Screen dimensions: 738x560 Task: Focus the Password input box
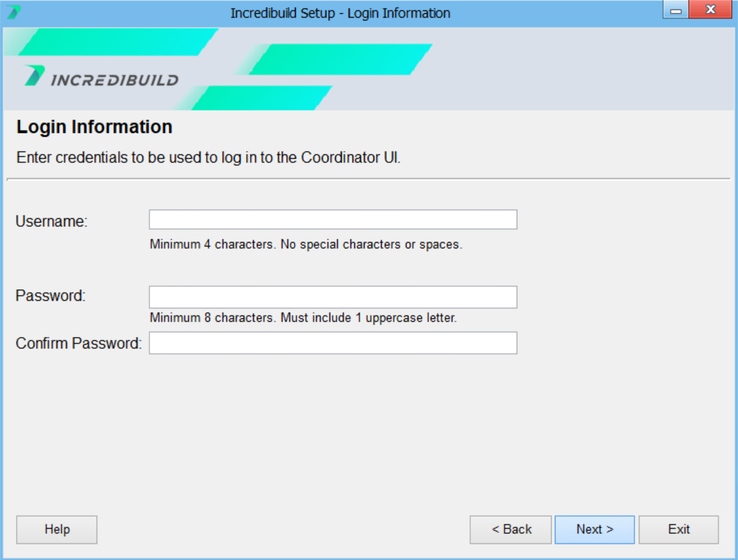coord(333,297)
